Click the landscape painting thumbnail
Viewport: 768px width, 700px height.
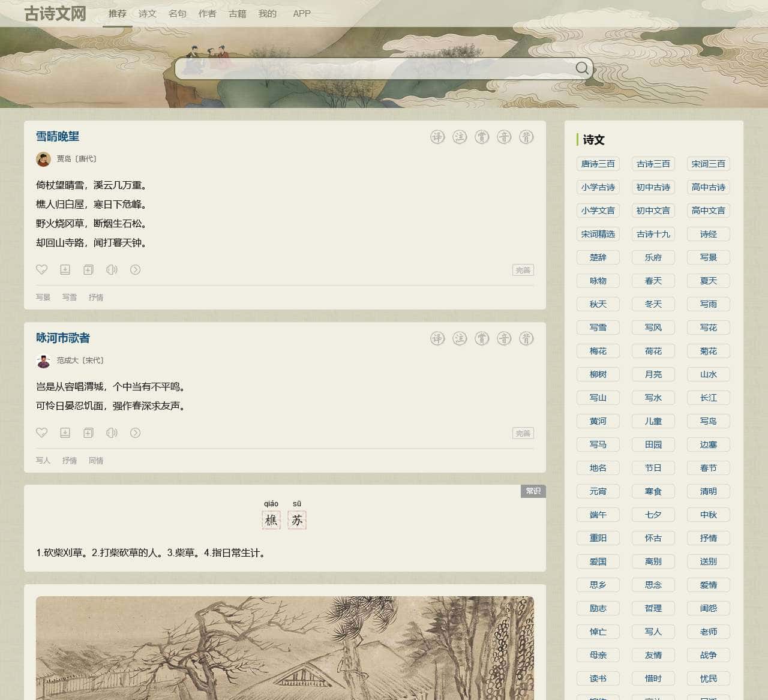coord(285,648)
